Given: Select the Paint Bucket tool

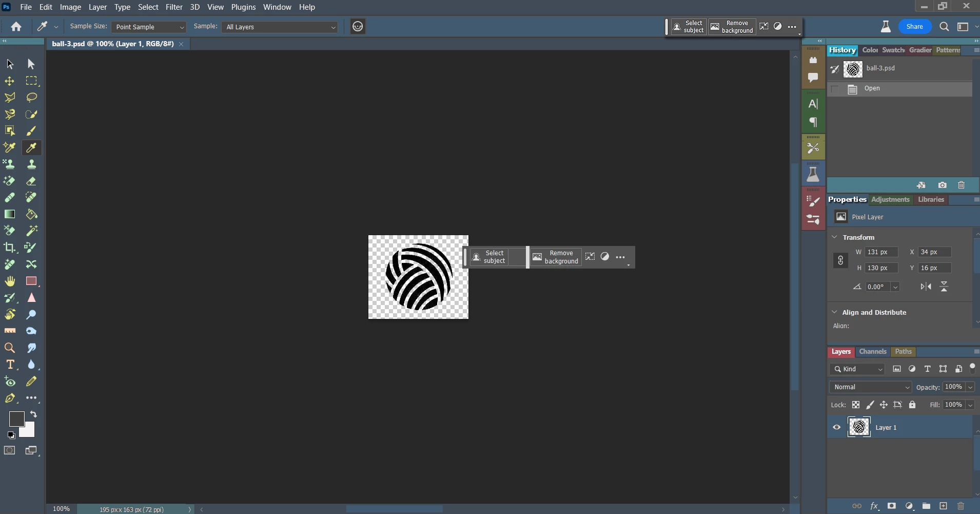Looking at the screenshot, I should (x=31, y=214).
